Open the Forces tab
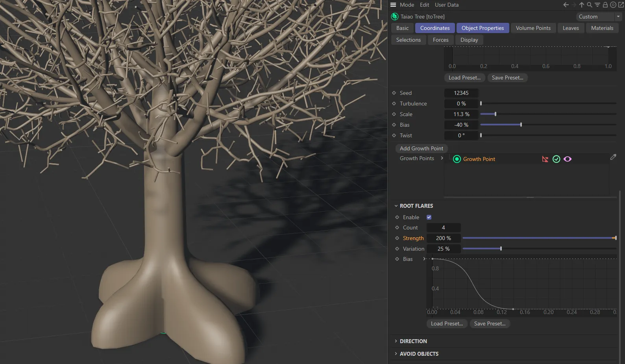The height and width of the screenshot is (364, 625). (x=441, y=40)
